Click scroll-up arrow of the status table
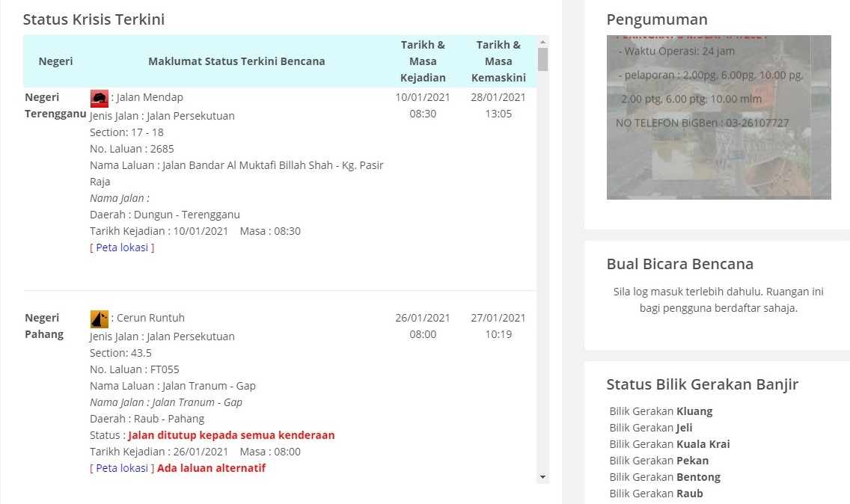Image resolution: width=850 pixels, height=504 pixels. tap(542, 41)
